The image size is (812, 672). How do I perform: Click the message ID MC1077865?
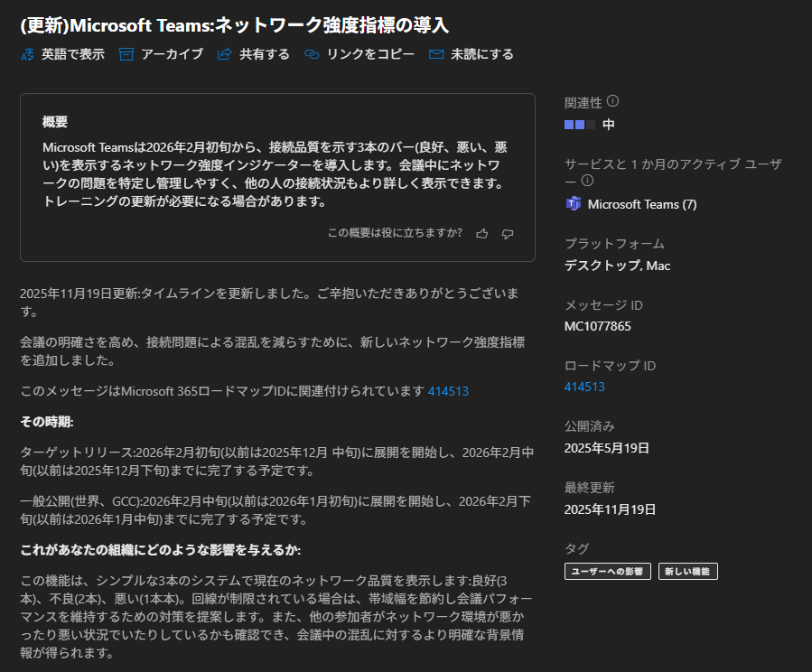point(597,325)
